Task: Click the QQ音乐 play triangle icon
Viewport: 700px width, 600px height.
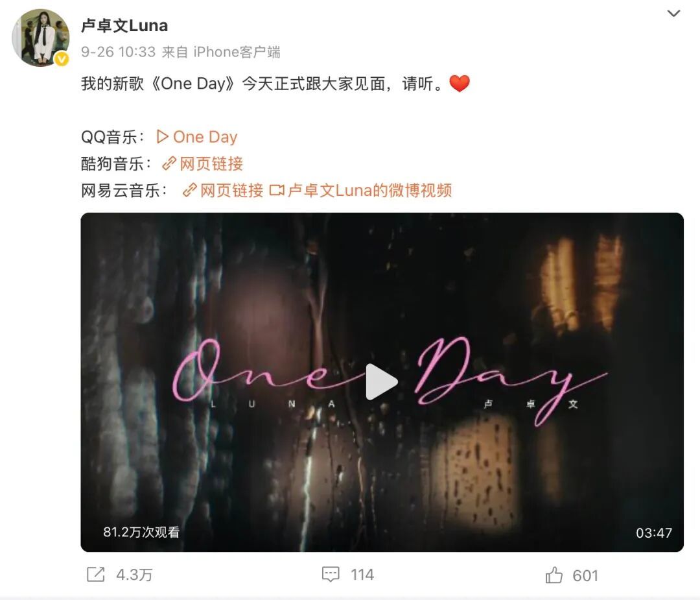Action: 163,137
